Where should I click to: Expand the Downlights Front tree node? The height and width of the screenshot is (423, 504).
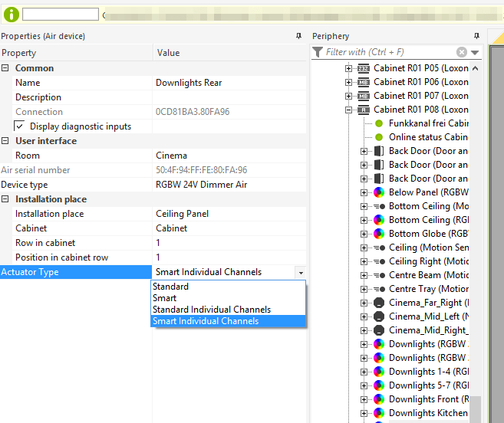tap(364, 399)
